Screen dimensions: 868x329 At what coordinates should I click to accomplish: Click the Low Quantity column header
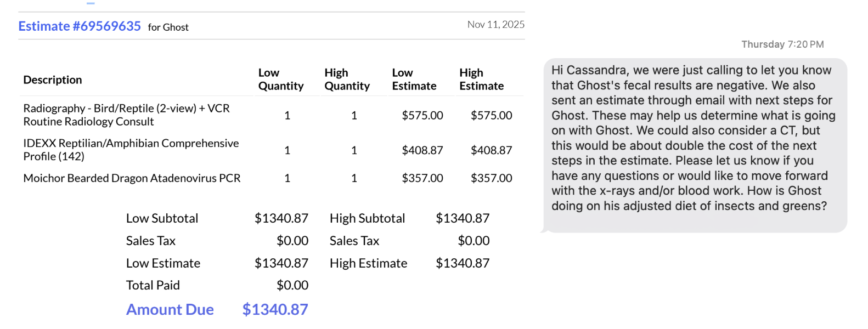point(280,80)
